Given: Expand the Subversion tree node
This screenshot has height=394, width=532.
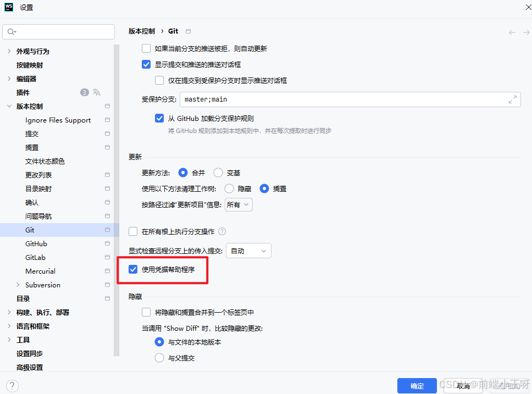Looking at the screenshot, I should 18,285.
